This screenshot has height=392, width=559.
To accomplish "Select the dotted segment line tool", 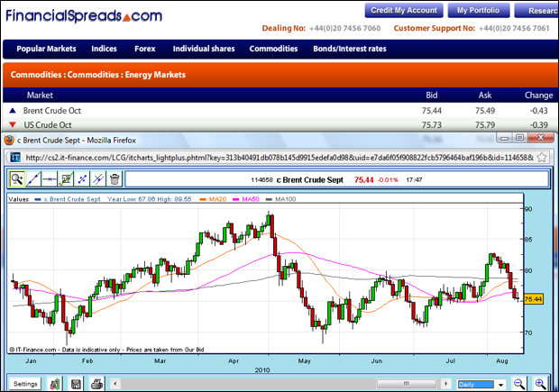I will (x=82, y=179).
